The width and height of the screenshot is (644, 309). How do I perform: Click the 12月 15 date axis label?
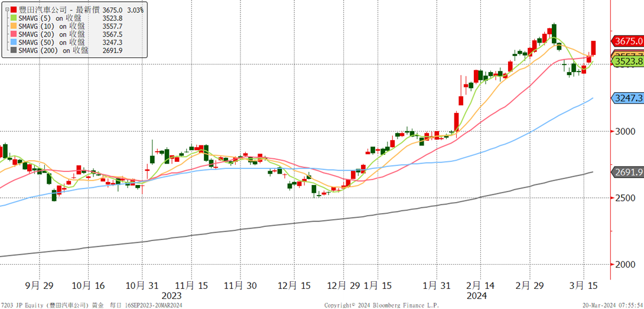(294, 286)
